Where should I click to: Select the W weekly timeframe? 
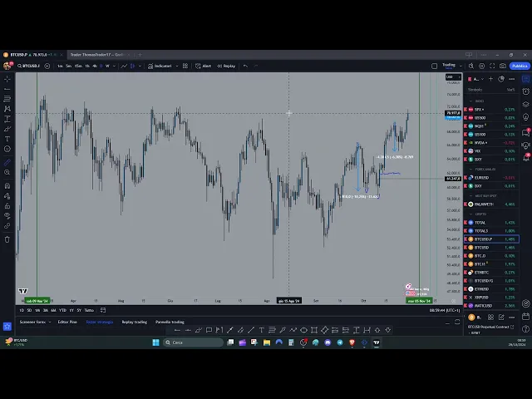(107, 66)
